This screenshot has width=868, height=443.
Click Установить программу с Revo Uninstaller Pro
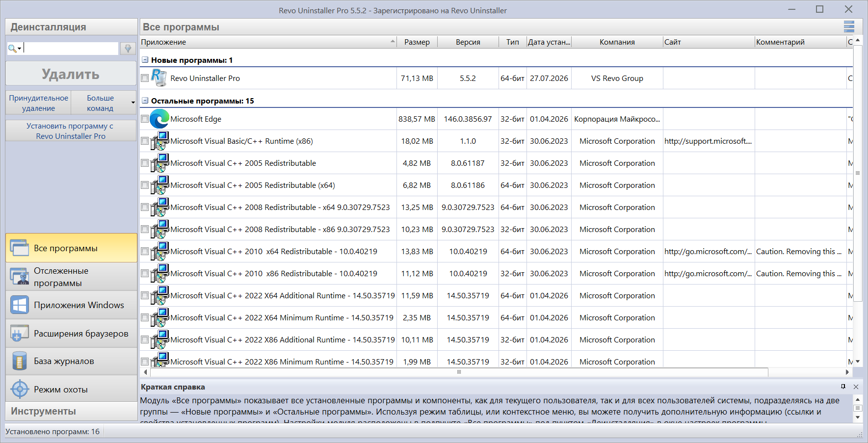71,131
